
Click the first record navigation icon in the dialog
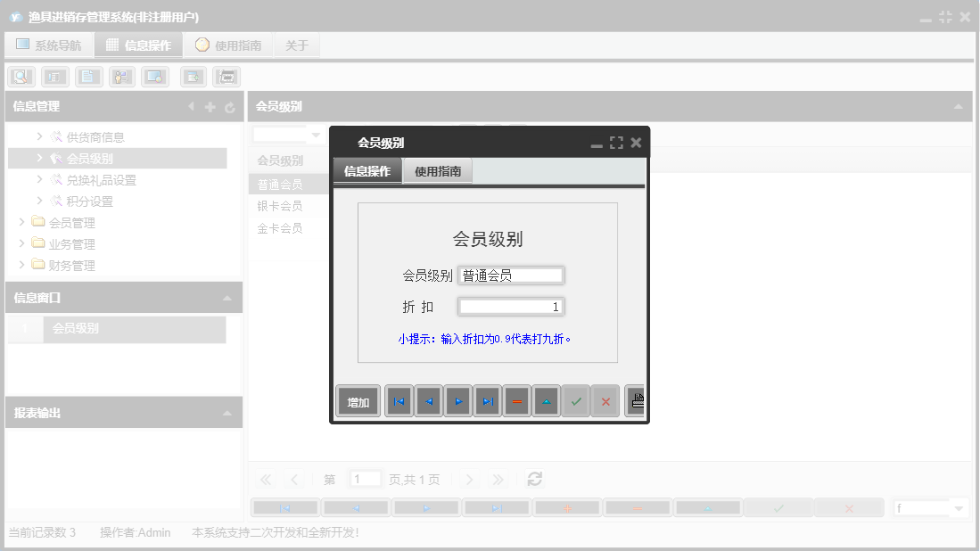pyautogui.click(x=399, y=401)
